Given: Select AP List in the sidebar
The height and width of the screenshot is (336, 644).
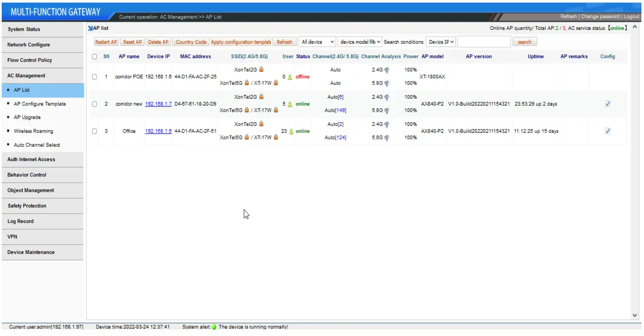Looking at the screenshot, I should 42,90.
